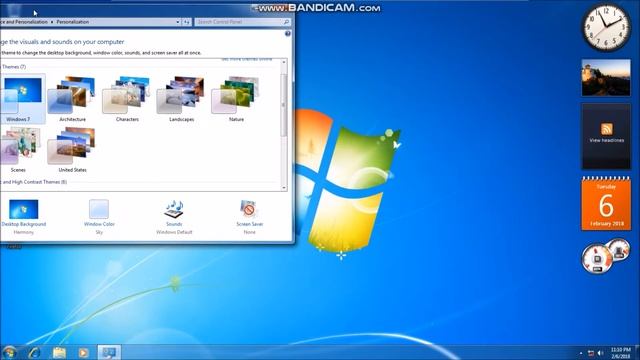Open Desktop Background settings
Image resolution: width=640 pixels, height=360 pixels.
(x=24, y=216)
